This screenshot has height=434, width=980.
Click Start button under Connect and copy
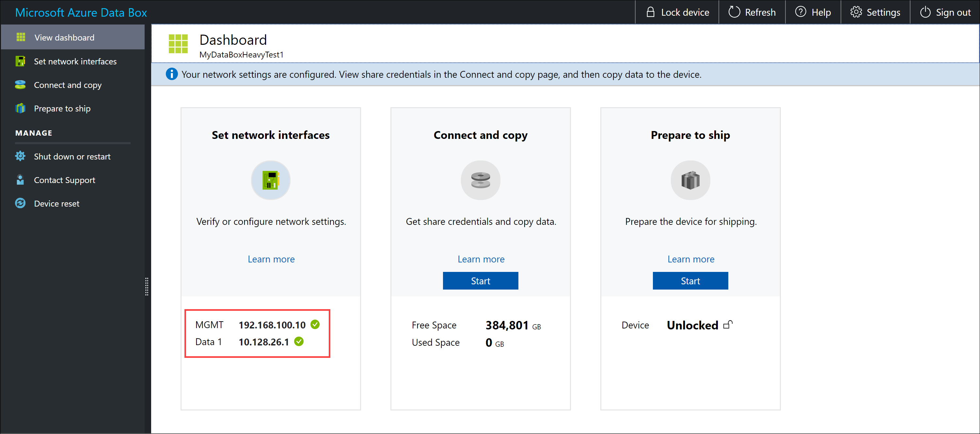pos(480,280)
